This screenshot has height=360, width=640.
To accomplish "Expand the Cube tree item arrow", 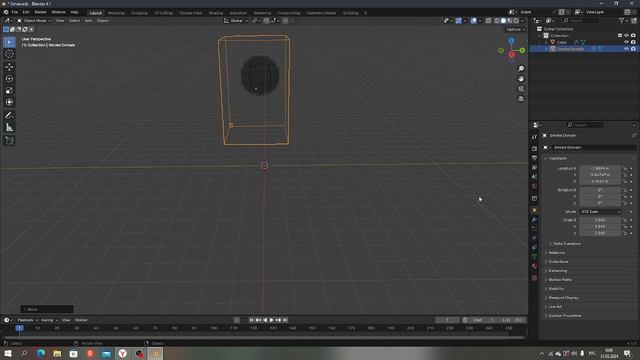I will tap(546, 42).
